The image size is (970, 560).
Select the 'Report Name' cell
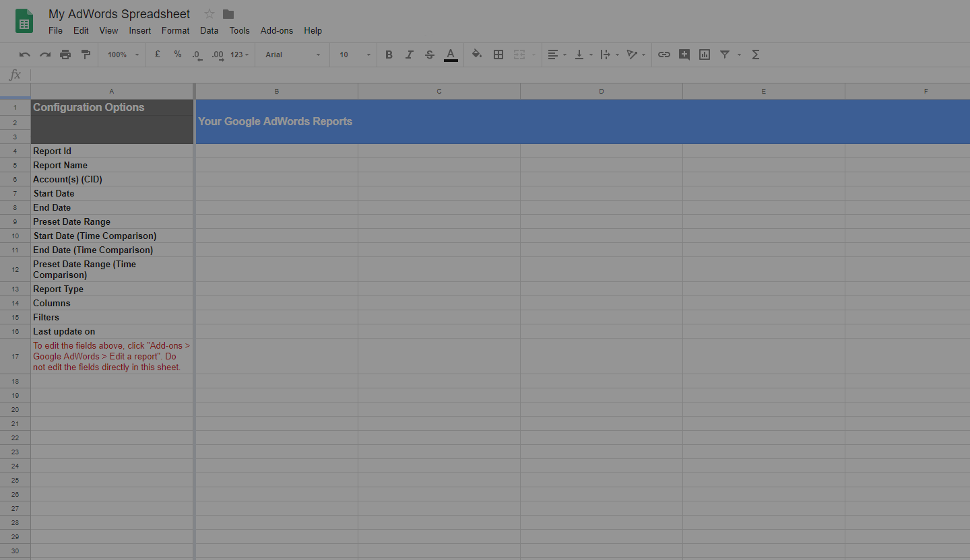click(112, 165)
